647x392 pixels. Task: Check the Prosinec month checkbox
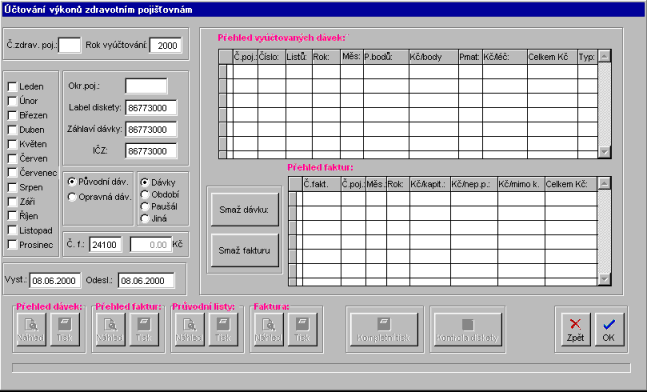[x=12, y=245]
